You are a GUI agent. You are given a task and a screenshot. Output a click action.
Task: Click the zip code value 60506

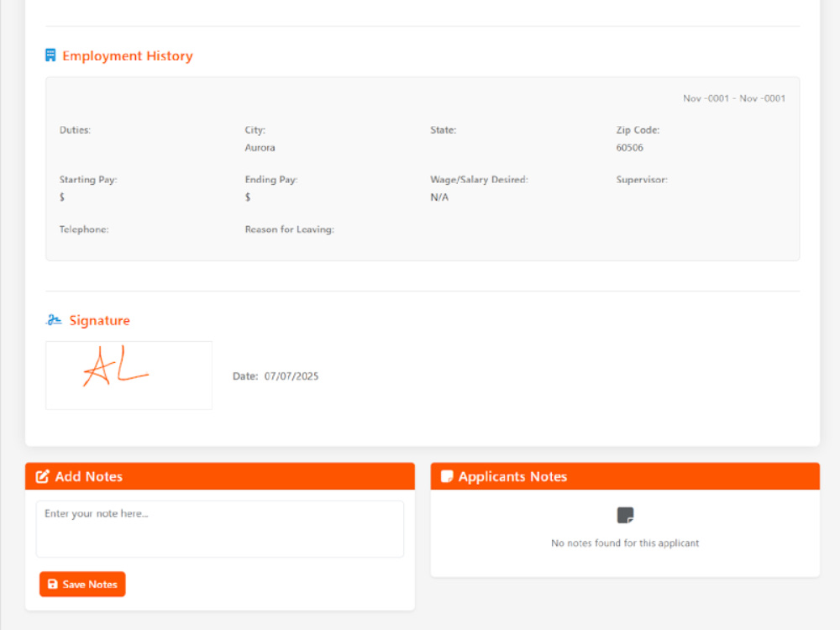pyautogui.click(x=629, y=147)
